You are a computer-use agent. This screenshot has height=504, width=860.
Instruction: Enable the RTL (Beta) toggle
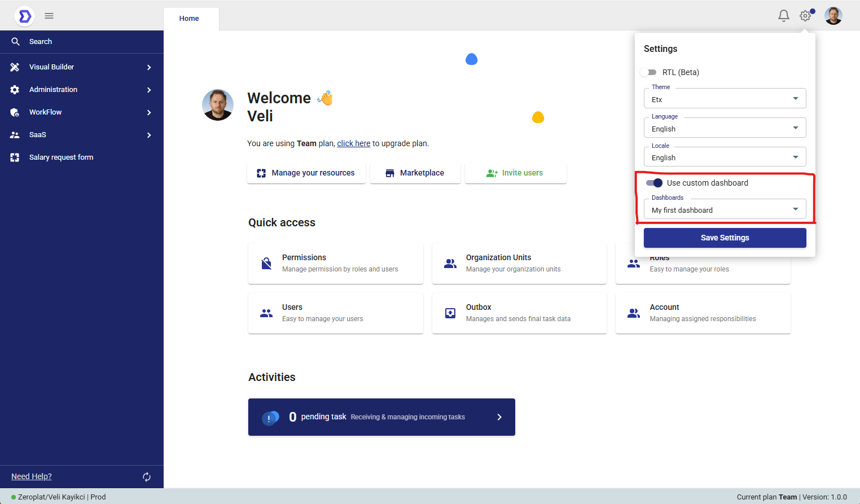(649, 72)
